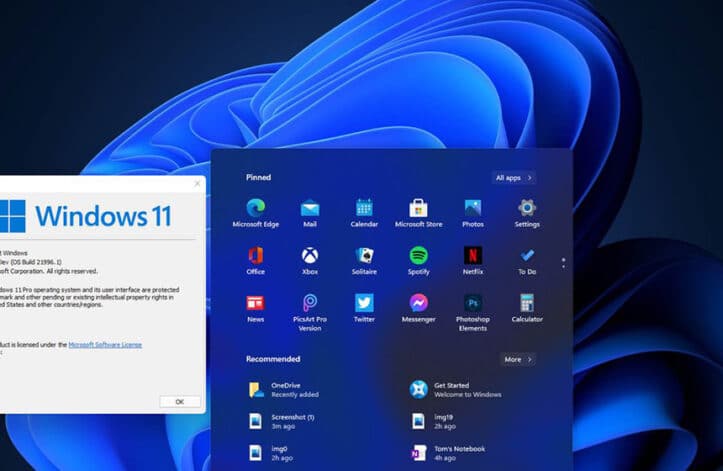The width and height of the screenshot is (723, 471).
Task: Click the Screenshot (1) file icon
Action: pyautogui.click(x=255, y=421)
